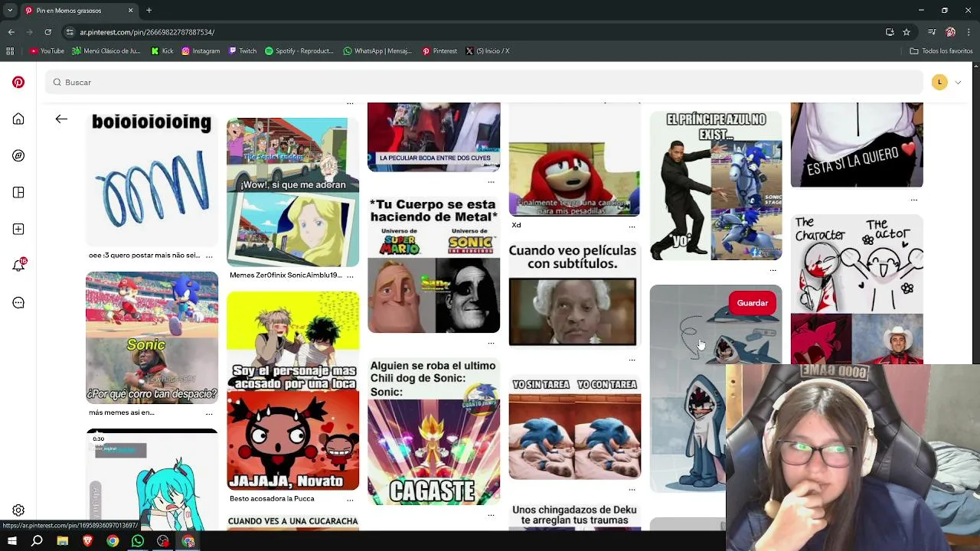Image resolution: width=980 pixels, height=551 pixels.
Task: Open the ESTA SI LA QUIERO pin
Action: [857, 145]
